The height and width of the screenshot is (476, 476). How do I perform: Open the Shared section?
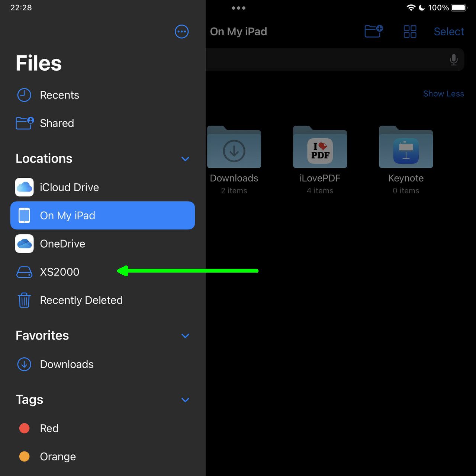[x=103, y=123]
